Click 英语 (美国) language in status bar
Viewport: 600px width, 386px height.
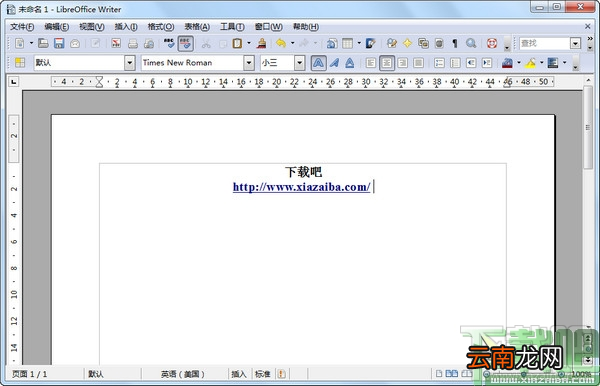tap(183, 374)
